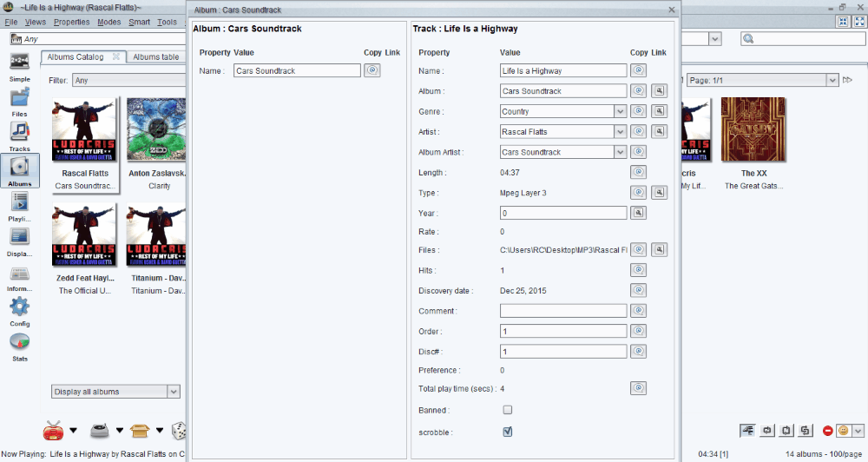Screen dimensions: 868x462
Task: Click the Link icon in the Artist row
Action: point(660,131)
